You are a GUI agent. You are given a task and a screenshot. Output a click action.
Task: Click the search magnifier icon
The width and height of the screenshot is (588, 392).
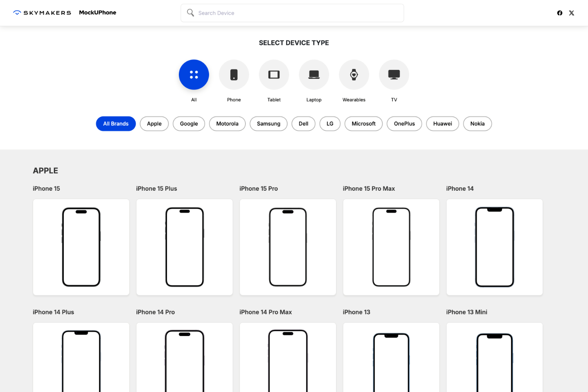point(190,13)
